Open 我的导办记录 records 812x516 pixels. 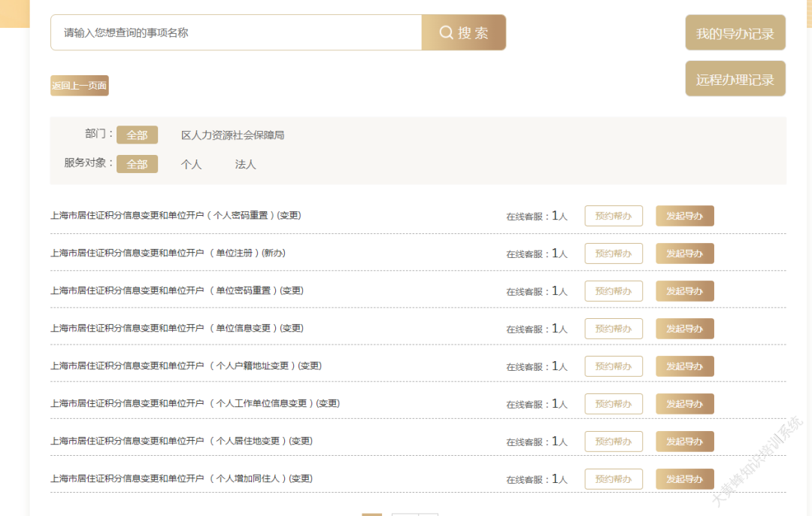click(735, 33)
